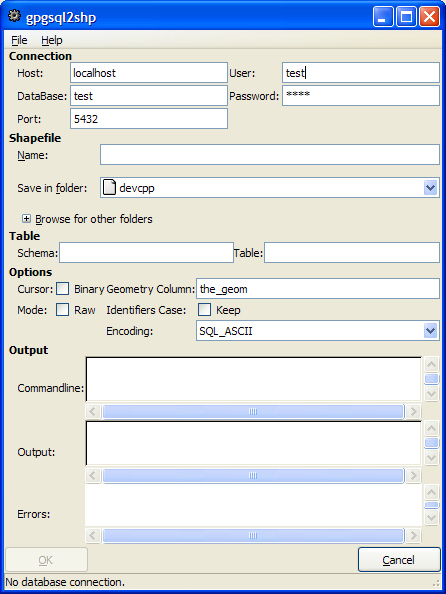Check the Keep identifiers case box
The image size is (446, 594).
pyautogui.click(x=205, y=310)
